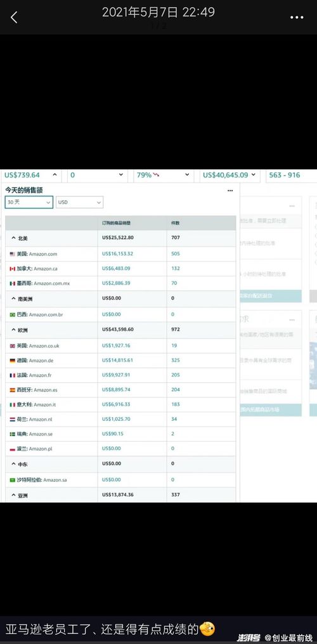Select the 亚洲 total US$13,874.36
The height and width of the screenshot is (644, 317).
click(117, 494)
